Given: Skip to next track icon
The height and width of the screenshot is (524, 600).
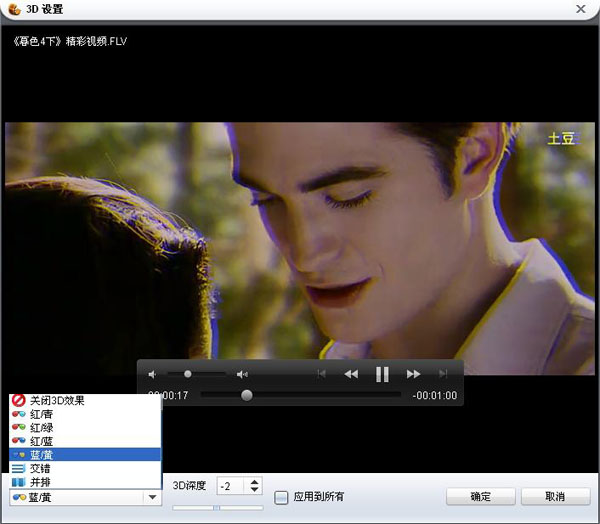Looking at the screenshot, I should point(443,374).
